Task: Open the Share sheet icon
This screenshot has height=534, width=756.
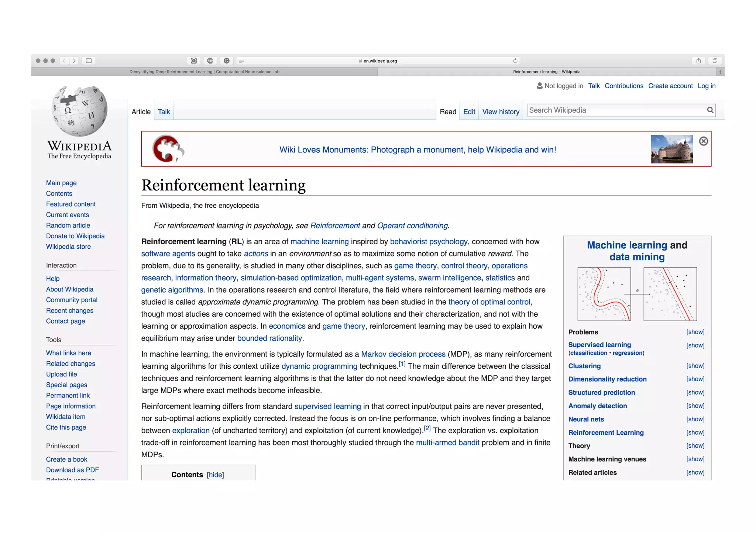Action: [x=698, y=61]
